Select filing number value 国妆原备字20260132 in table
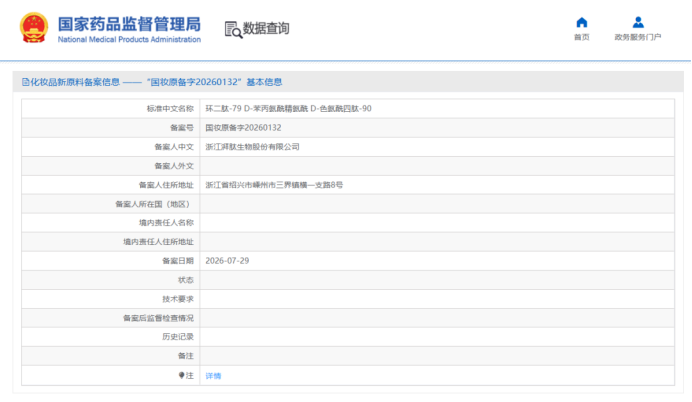 [x=243, y=128]
